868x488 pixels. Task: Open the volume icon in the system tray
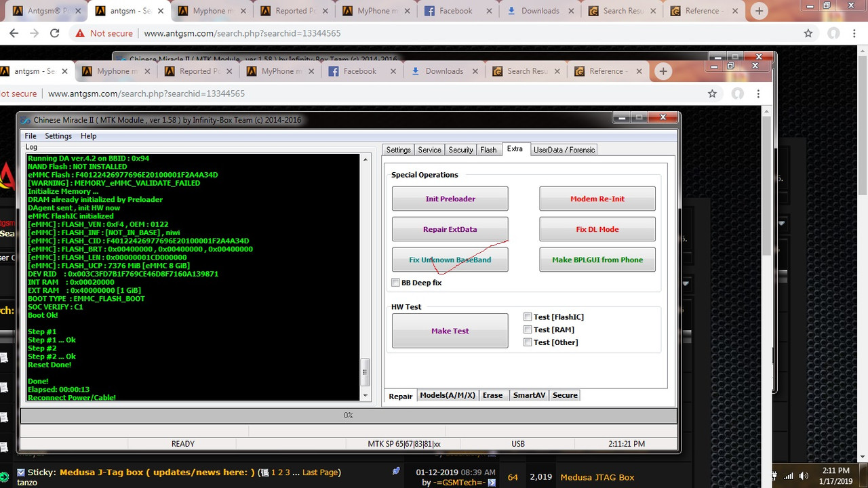pyautogui.click(x=804, y=476)
